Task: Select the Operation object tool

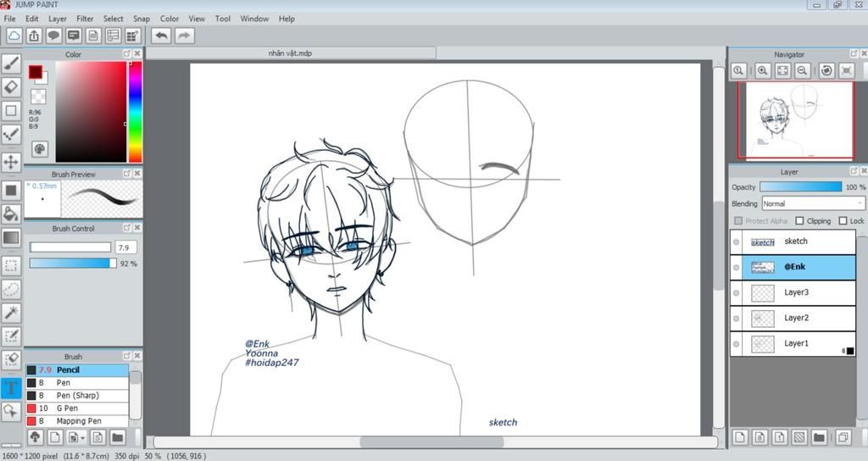Action: [11, 411]
